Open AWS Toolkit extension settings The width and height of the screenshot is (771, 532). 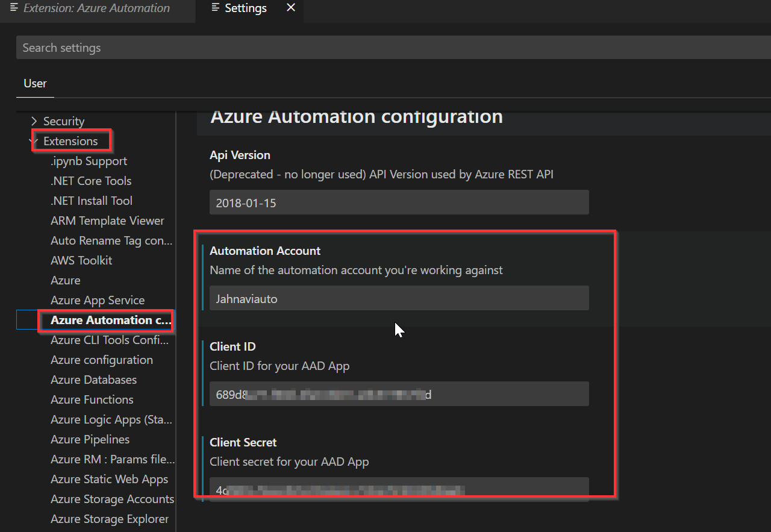[81, 260]
